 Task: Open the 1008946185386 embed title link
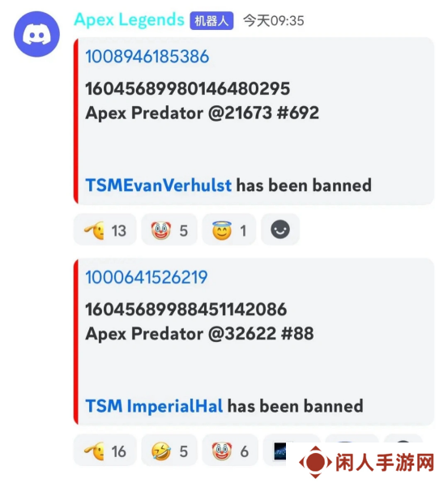tap(147, 57)
